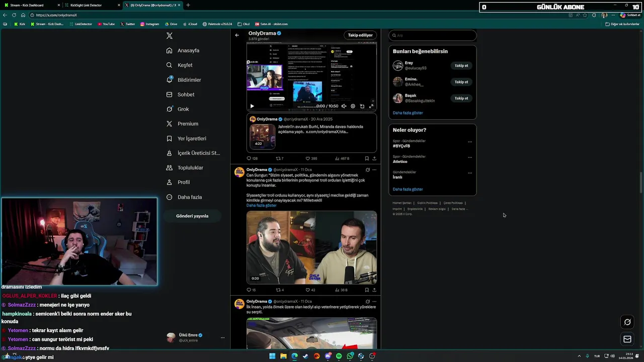Follow Emine. with Takip et
Viewport: 644px width, 362px height.
click(x=461, y=82)
